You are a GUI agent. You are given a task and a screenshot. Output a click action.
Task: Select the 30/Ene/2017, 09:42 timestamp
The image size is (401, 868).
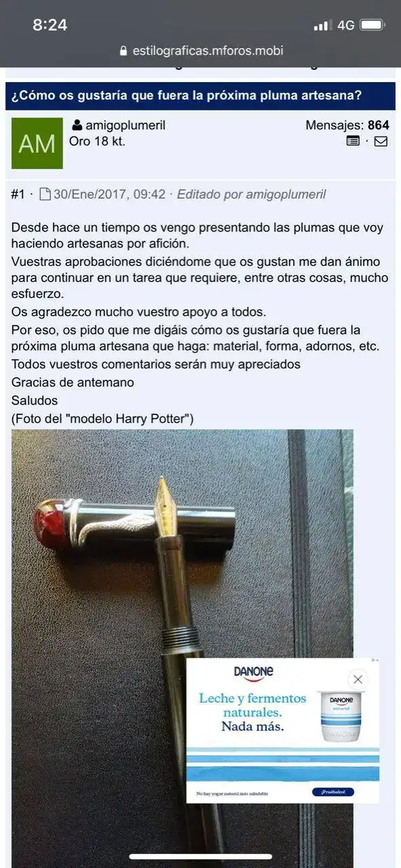(109, 195)
